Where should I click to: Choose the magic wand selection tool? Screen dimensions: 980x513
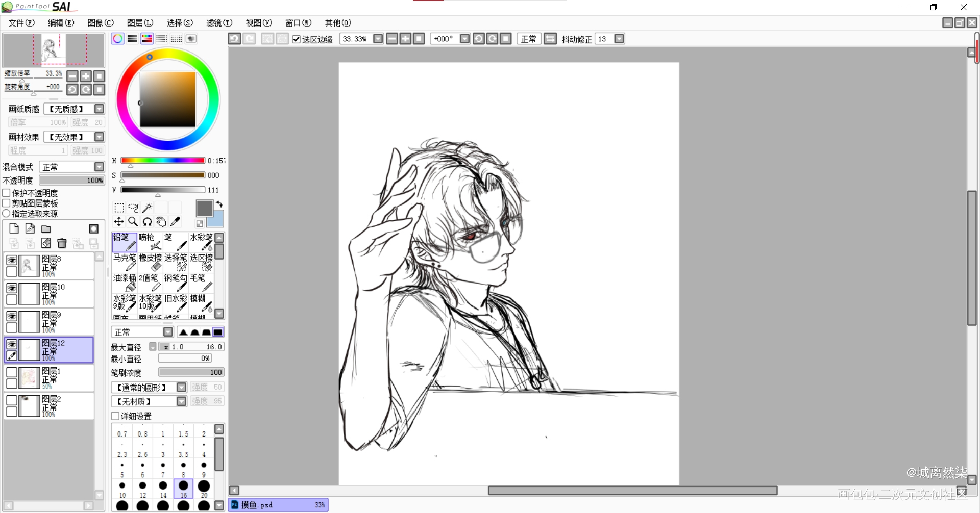pos(147,208)
